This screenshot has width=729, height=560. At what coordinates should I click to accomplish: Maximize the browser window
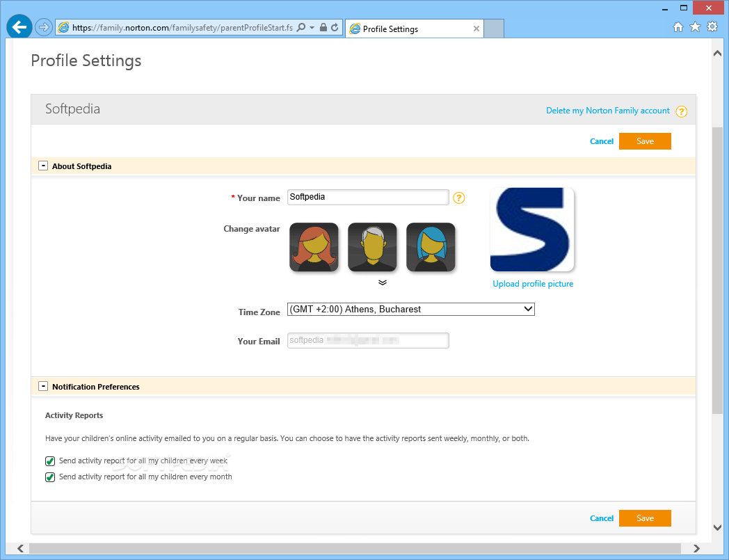click(683, 8)
